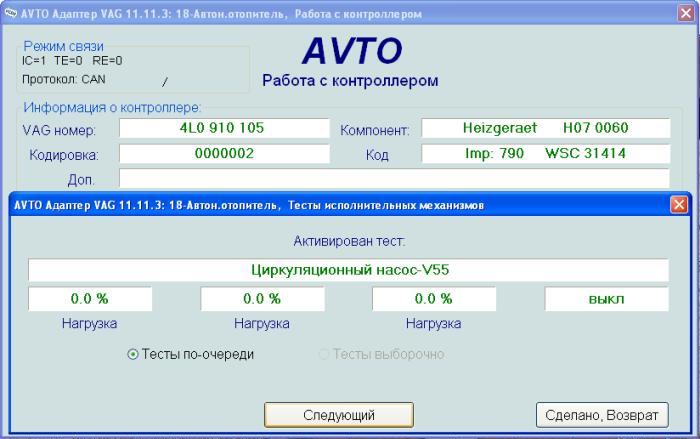Click the Циркуляционный насос-V55 test field
This screenshot has width=700, height=439.
[x=348, y=270]
